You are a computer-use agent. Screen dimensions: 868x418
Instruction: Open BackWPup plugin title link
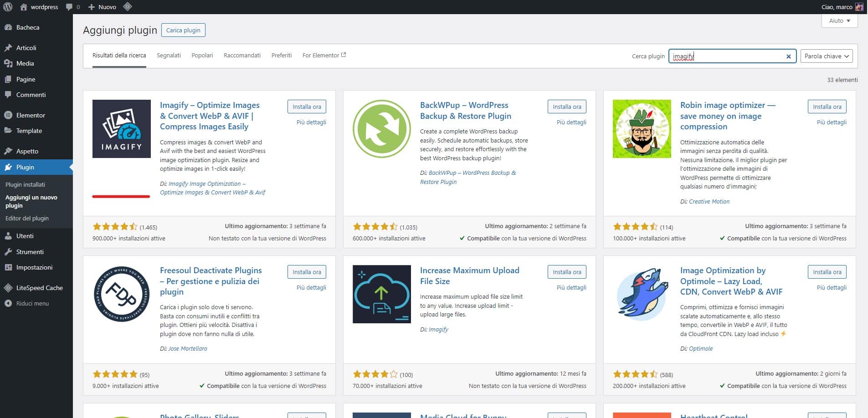[x=466, y=110]
